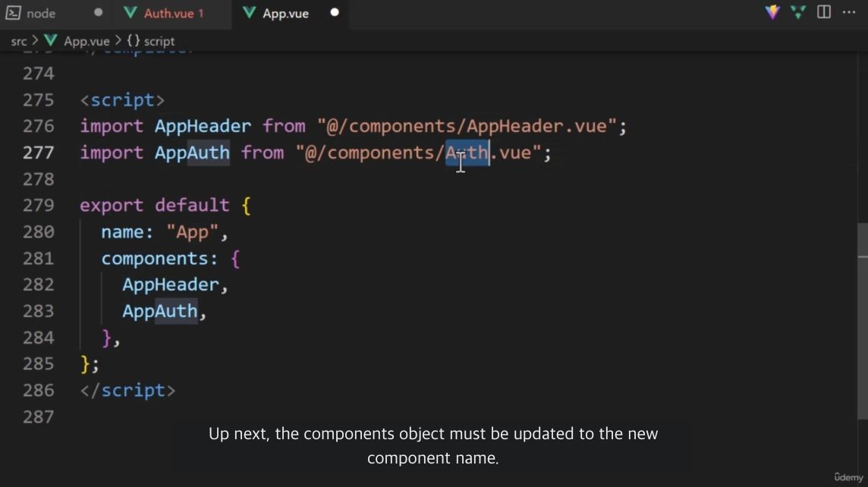Click the Vue icon on App.vue tab

point(249,13)
